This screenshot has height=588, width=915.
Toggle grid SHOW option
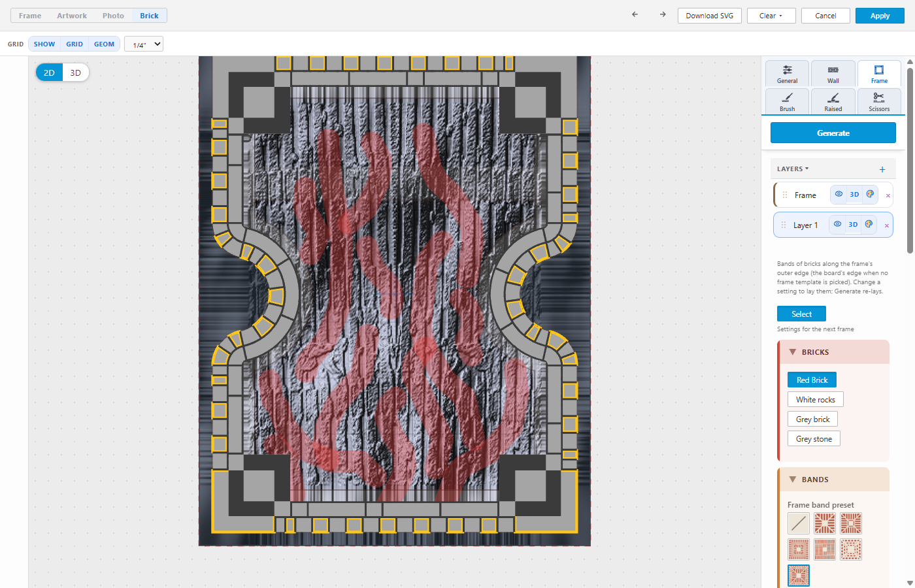[x=44, y=44]
